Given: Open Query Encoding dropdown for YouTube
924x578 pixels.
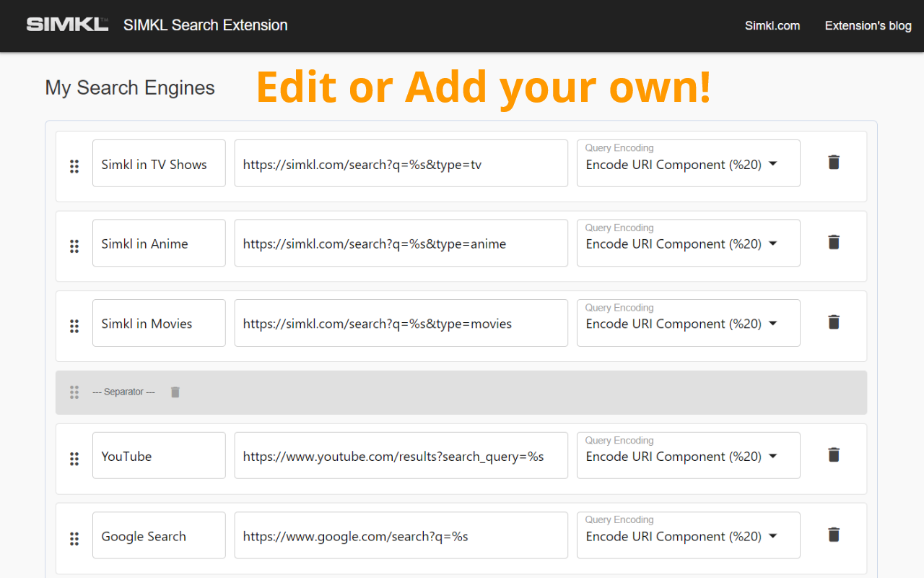Looking at the screenshot, I should click(x=773, y=456).
